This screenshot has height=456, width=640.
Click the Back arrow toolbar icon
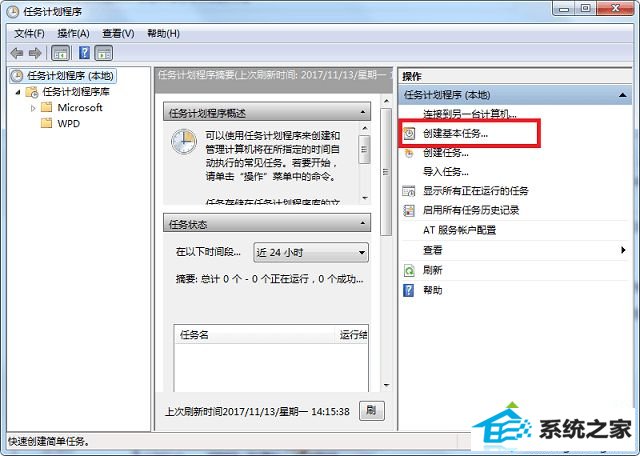point(17,53)
